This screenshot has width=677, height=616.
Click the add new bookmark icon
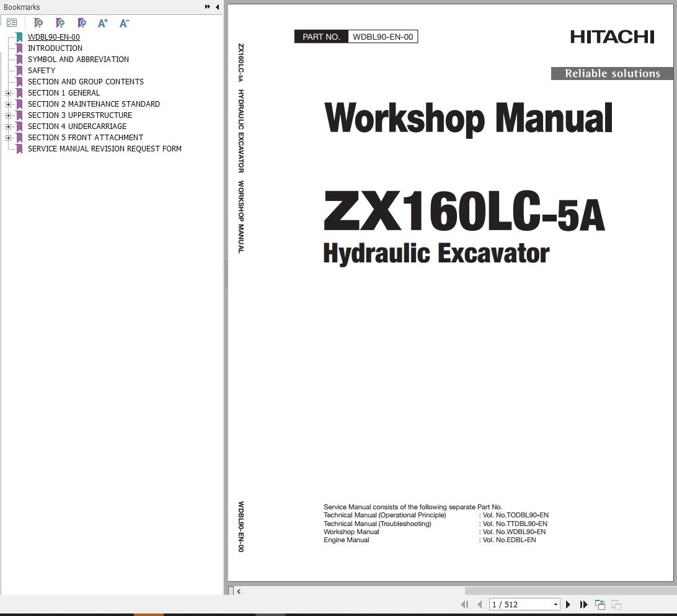click(x=60, y=23)
